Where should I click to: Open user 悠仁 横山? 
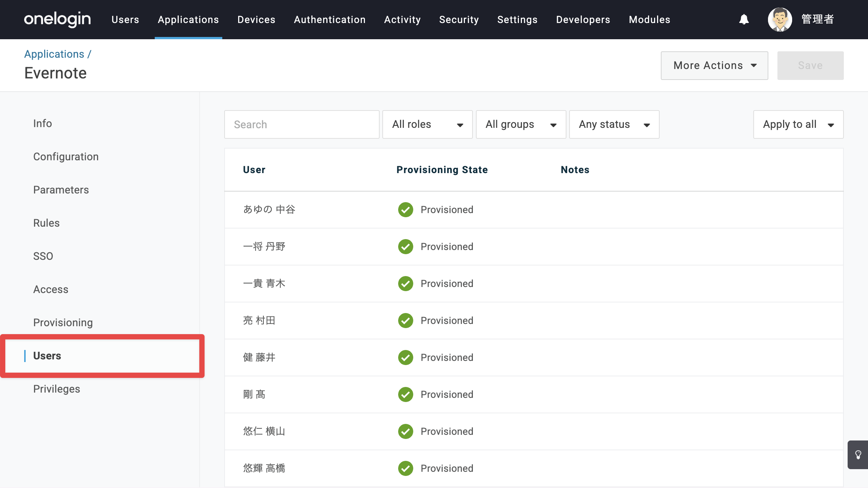click(264, 431)
